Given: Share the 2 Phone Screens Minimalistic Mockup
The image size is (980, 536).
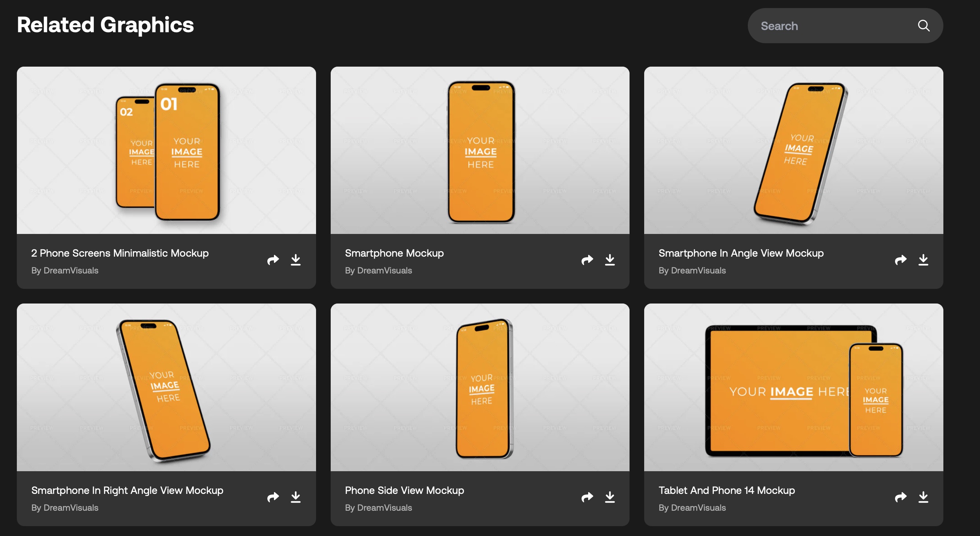Looking at the screenshot, I should coord(273,260).
